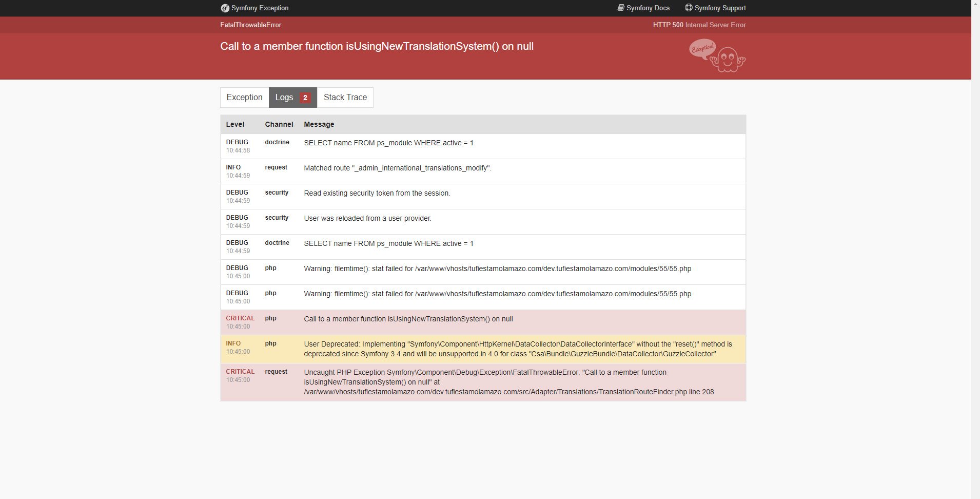Click the Symfony logo icon in header
The height and width of the screenshot is (499, 980).
225,8
